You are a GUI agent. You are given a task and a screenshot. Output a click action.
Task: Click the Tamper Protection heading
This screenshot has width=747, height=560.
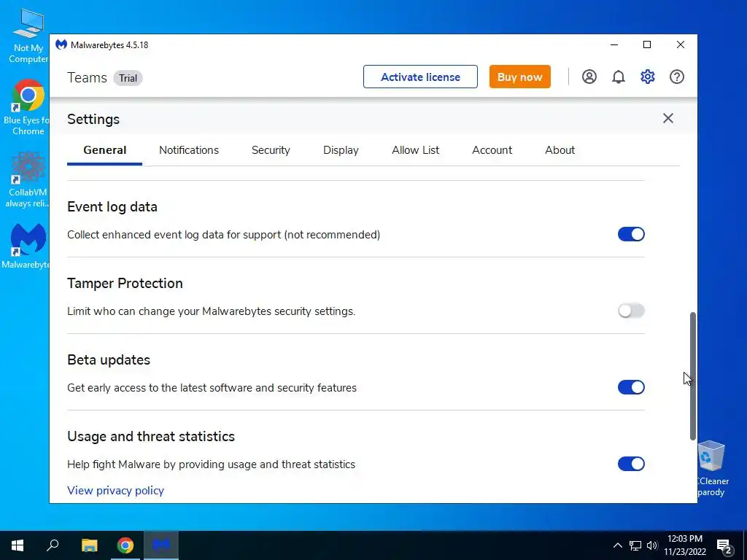[125, 284]
